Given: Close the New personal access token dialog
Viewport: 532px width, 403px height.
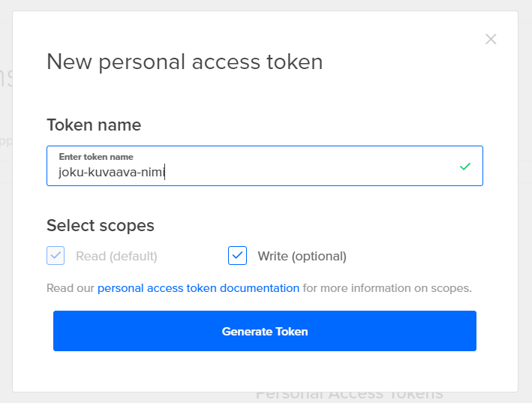Looking at the screenshot, I should tap(491, 39).
